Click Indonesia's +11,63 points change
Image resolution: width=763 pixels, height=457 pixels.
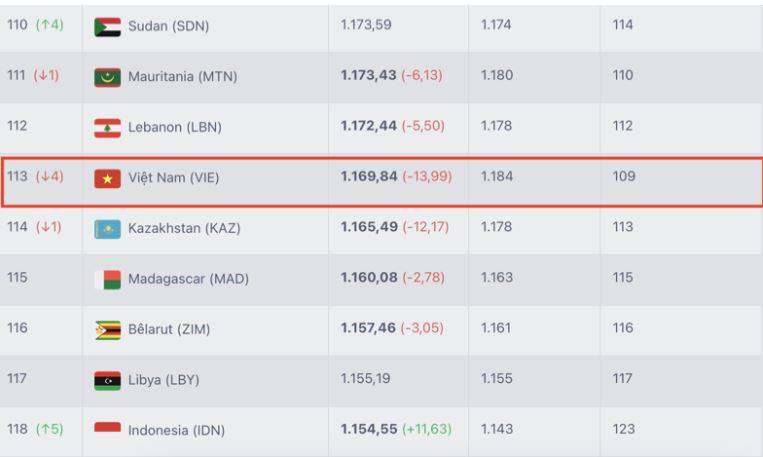426,429
